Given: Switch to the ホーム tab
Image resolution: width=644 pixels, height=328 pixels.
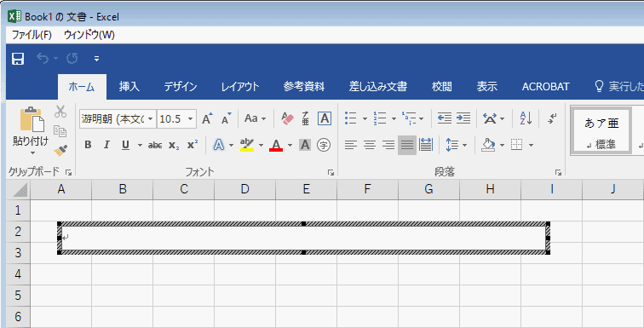Looking at the screenshot, I should [x=82, y=87].
